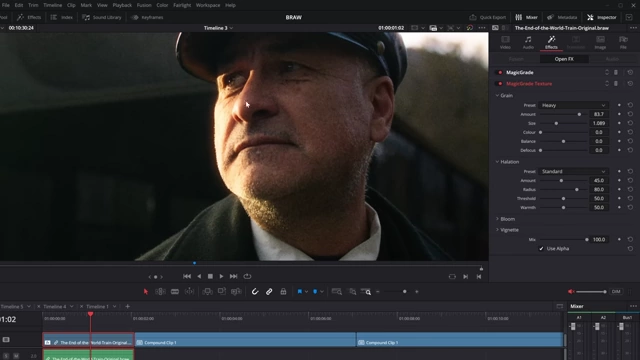Toggle the Inspector panel button
The image size is (640, 360).
pos(602,17)
